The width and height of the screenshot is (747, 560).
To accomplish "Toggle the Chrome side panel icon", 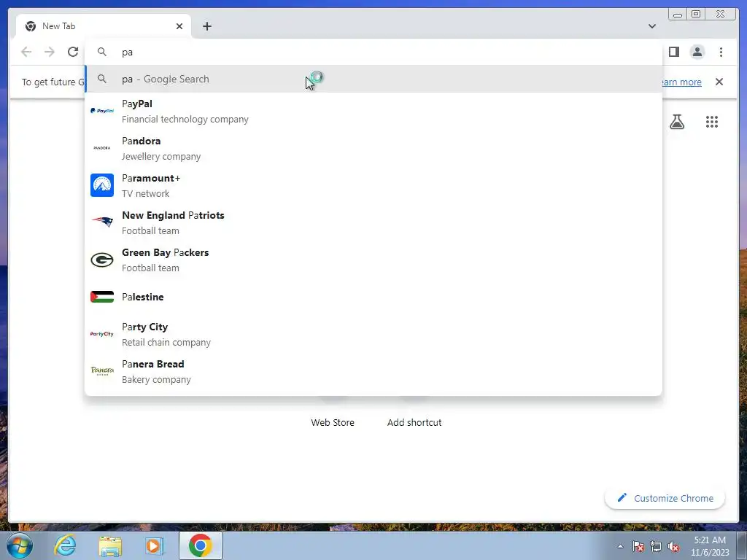I will coord(673,52).
